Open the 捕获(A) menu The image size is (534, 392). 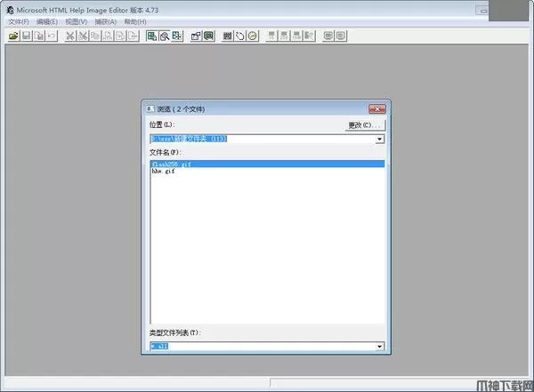tap(106, 21)
